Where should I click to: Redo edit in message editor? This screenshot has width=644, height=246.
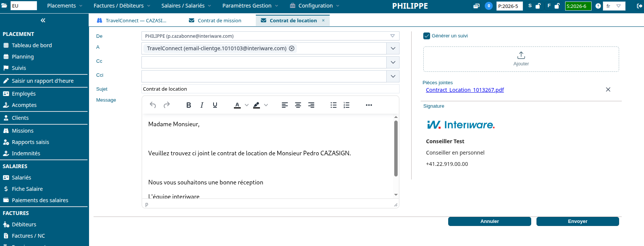click(x=167, y=105)
